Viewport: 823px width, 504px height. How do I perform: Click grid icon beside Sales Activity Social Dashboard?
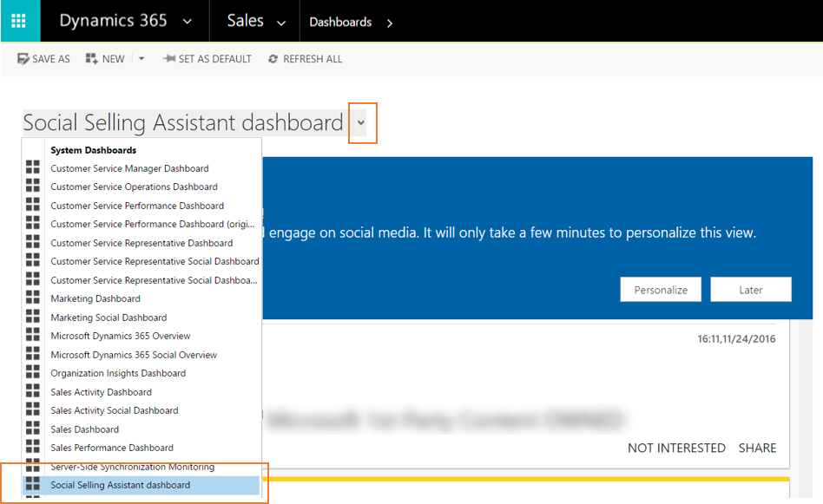point(32,409)
